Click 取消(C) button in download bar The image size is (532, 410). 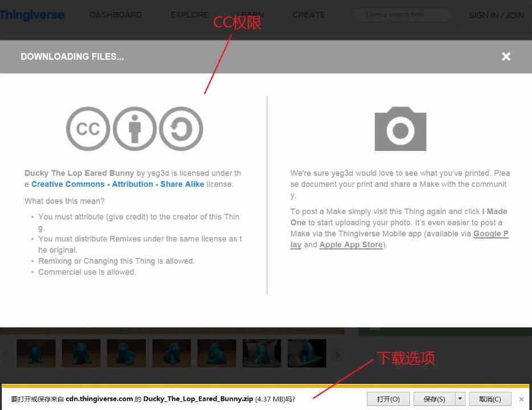point(490,399)
